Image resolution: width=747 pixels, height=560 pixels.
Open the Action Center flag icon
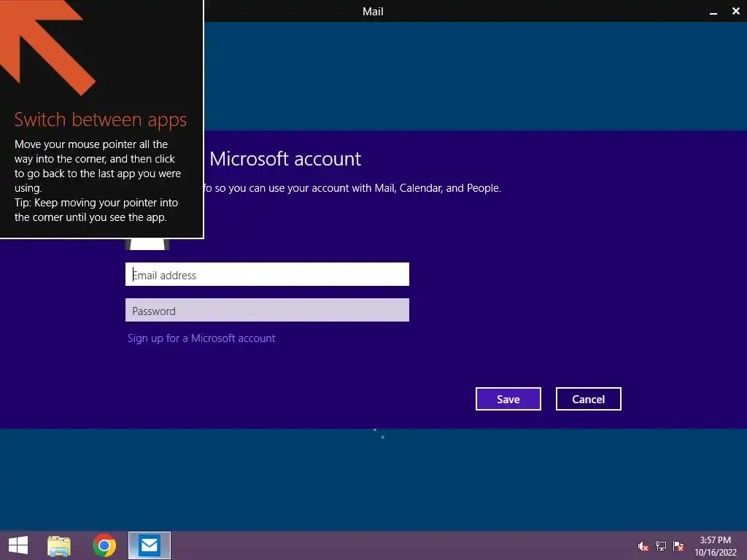678,546
